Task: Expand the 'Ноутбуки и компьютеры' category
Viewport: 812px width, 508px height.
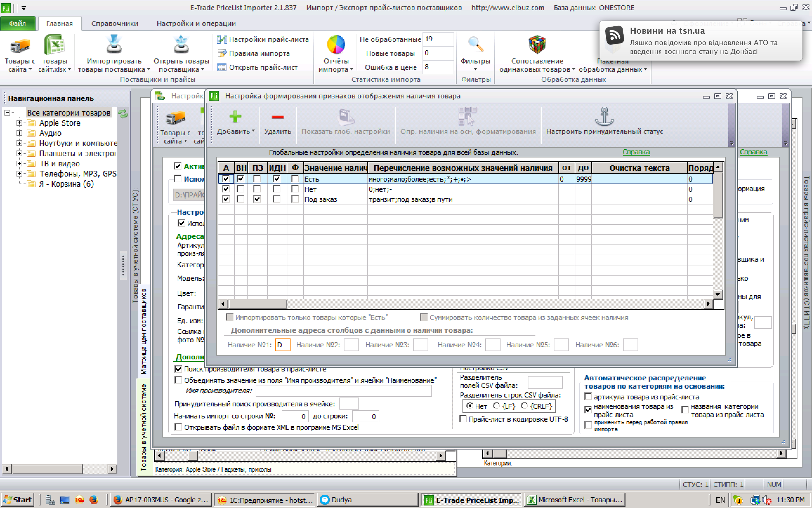Action: [x=19, y=143]
